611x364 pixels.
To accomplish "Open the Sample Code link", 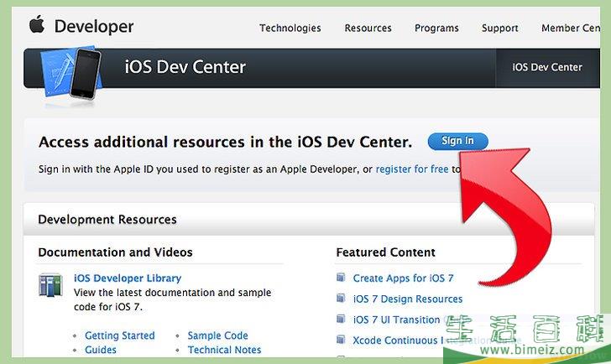I will coord(218,335).
